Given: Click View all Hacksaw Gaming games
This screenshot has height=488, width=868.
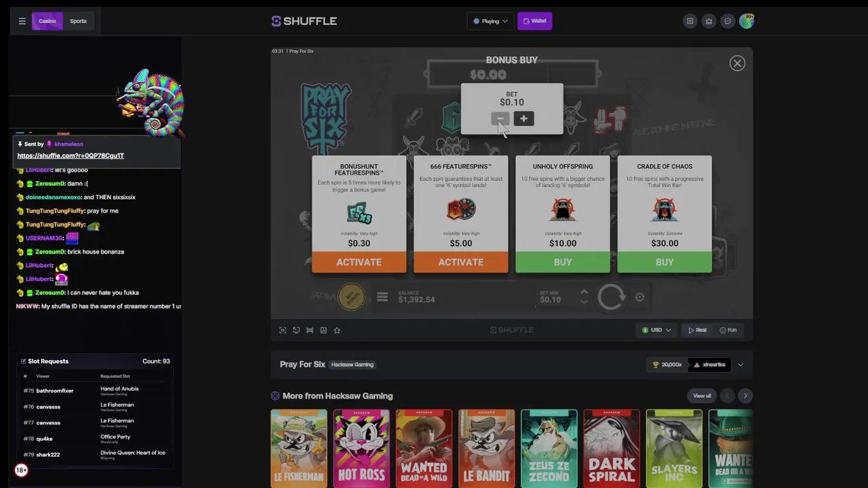Looking at the screenshot, I should click(702, 396).
